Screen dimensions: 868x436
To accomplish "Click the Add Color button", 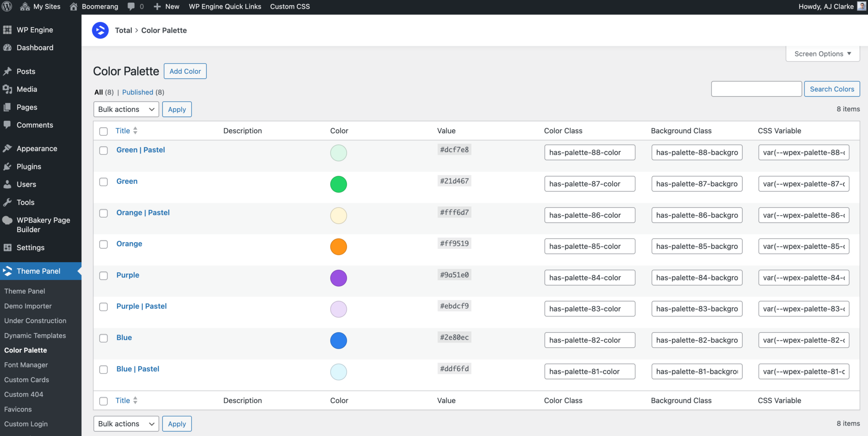I will pos(185,71).
